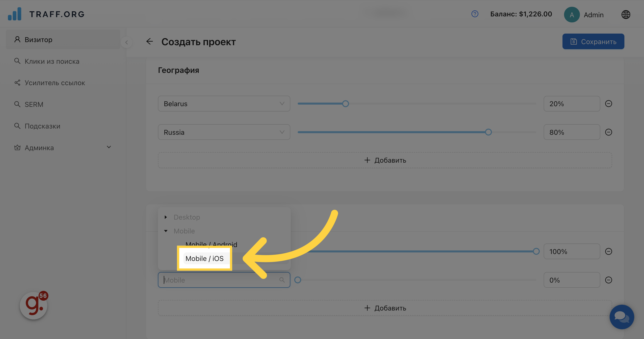
Task: Click the Belarus percentage slider handle
Action: click(x=345, y=104)
